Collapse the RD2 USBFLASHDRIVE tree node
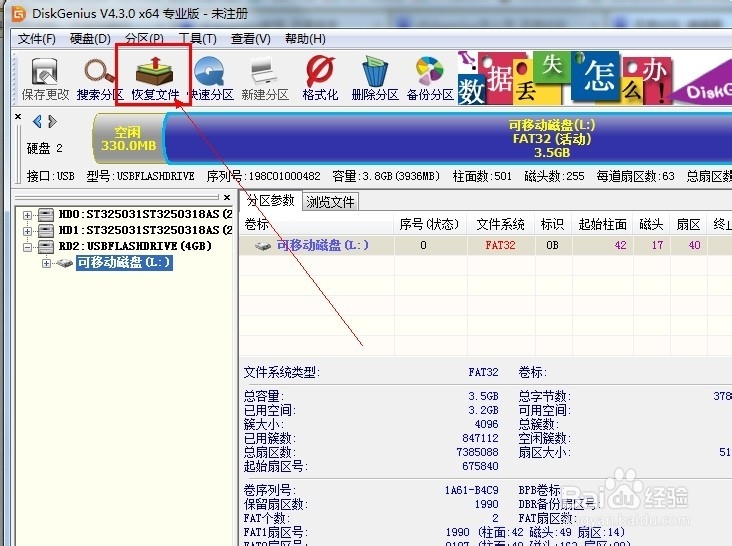The width and height of the screenshot is (732, 546). [28, 247]
